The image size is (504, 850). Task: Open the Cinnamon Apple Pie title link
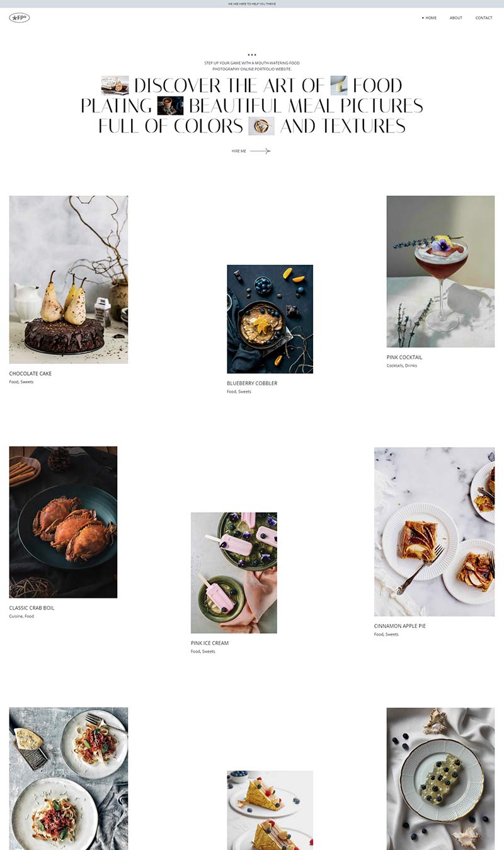400,626
